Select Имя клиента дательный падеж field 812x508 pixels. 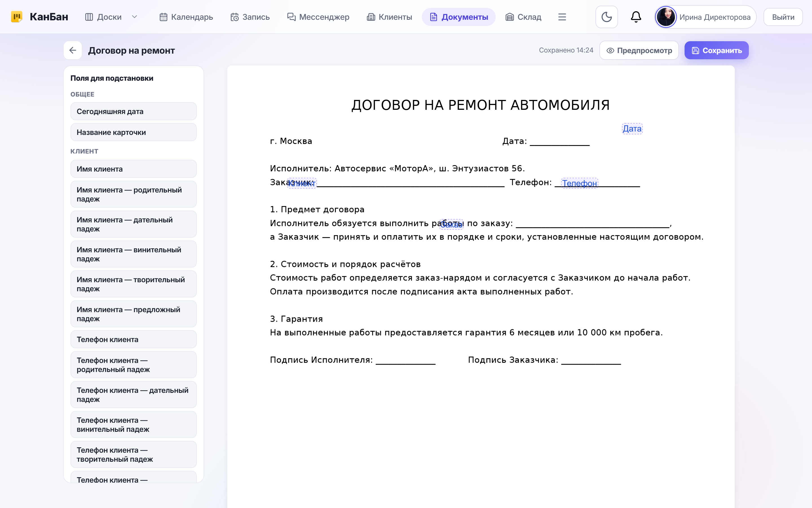click(x=134, y=224)
